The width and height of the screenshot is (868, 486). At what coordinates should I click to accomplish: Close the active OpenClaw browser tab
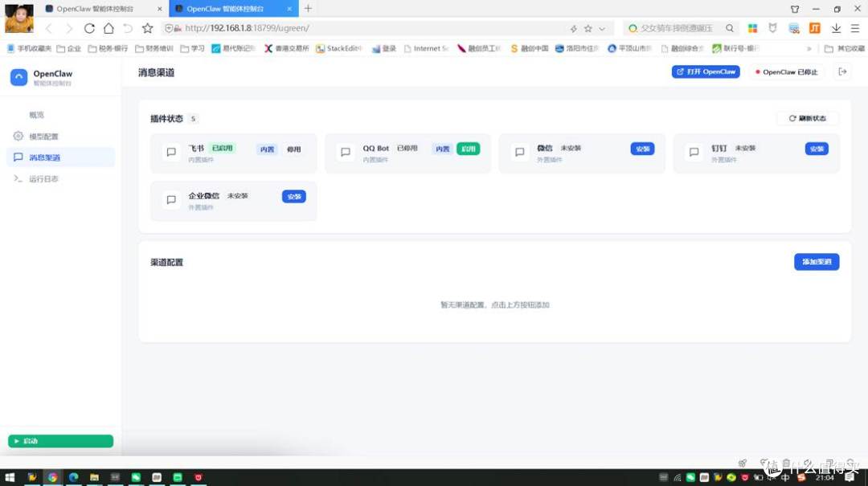pos(289,9)
